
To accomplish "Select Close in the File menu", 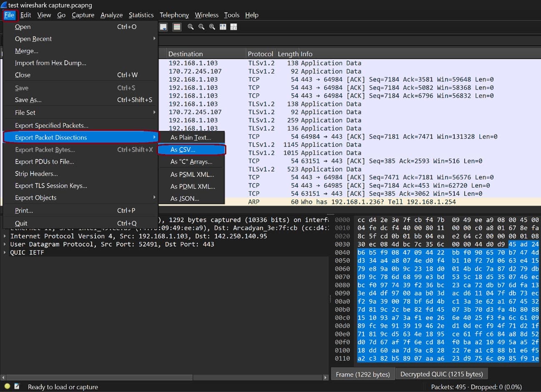I will pos(81,75).
